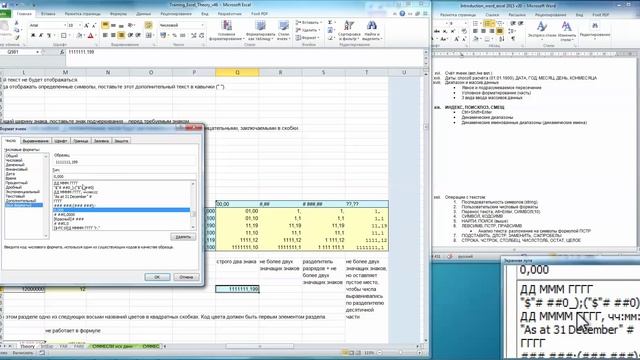640x360 pixels.
Task: Click the Bullets list icon in Word
Action: tap(476, 24)
